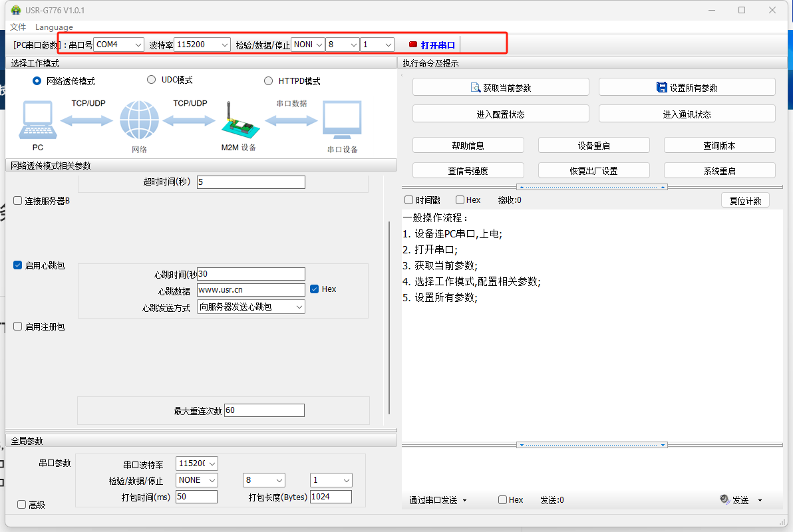Open the Language menu
Image resolution: width=793 pixels, height=532 pixels.
(x=54, y=27)
